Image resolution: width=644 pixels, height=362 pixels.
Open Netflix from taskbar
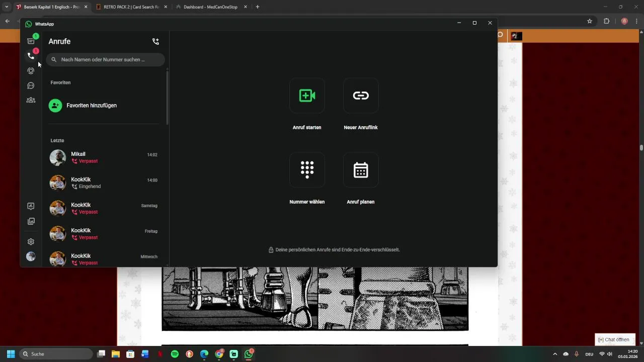tap(160, 354)
